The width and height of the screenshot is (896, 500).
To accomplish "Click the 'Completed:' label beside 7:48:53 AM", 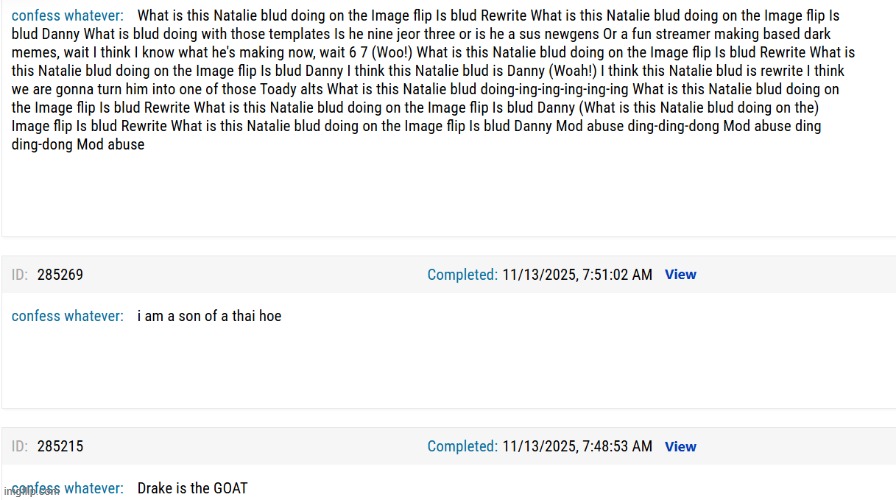I will (462, 446).
